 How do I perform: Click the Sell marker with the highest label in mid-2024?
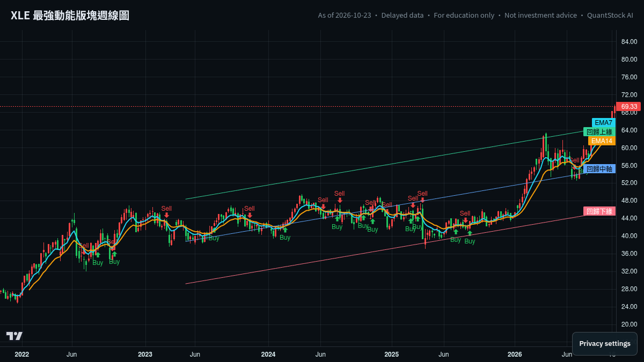click(339, 197)
